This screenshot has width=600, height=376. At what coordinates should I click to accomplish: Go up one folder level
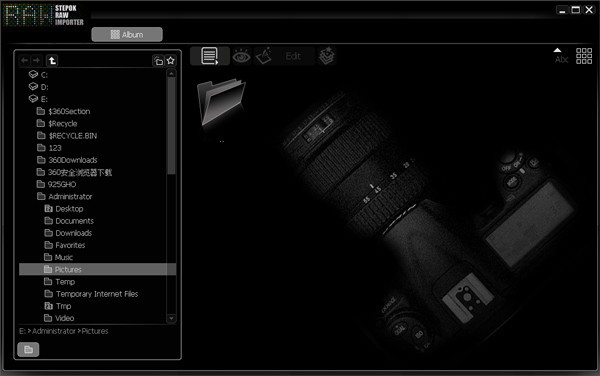pos(52,60)
